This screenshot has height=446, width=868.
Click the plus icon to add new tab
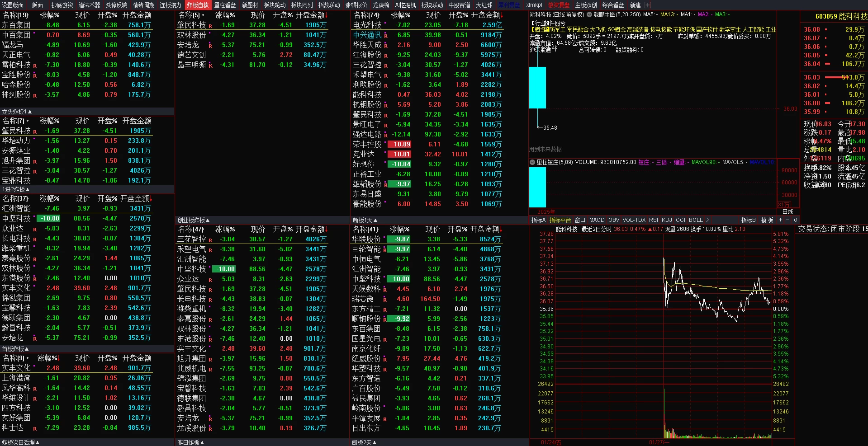tap(648, 5)
